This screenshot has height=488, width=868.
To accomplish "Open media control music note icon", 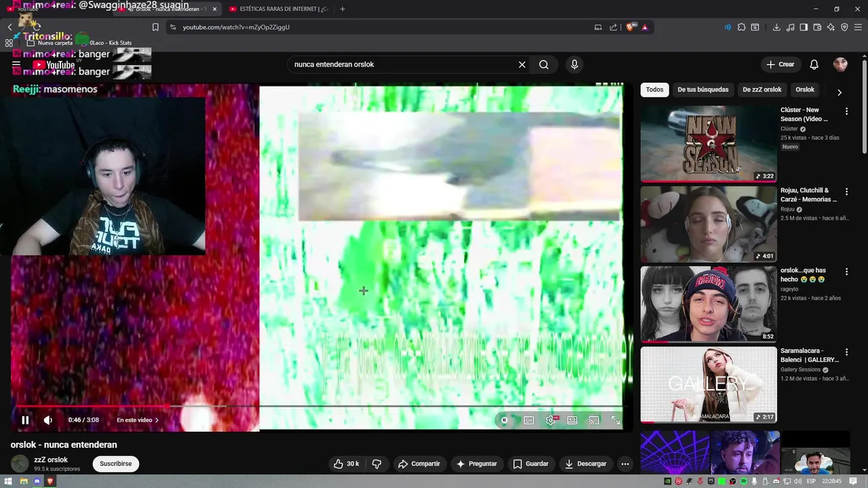I will (x=790, y=27).
